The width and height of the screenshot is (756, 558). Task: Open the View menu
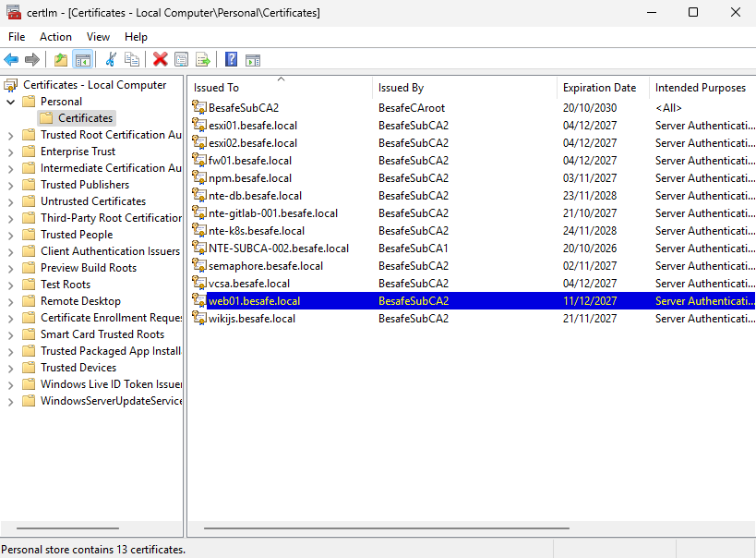tap(98, 37)
